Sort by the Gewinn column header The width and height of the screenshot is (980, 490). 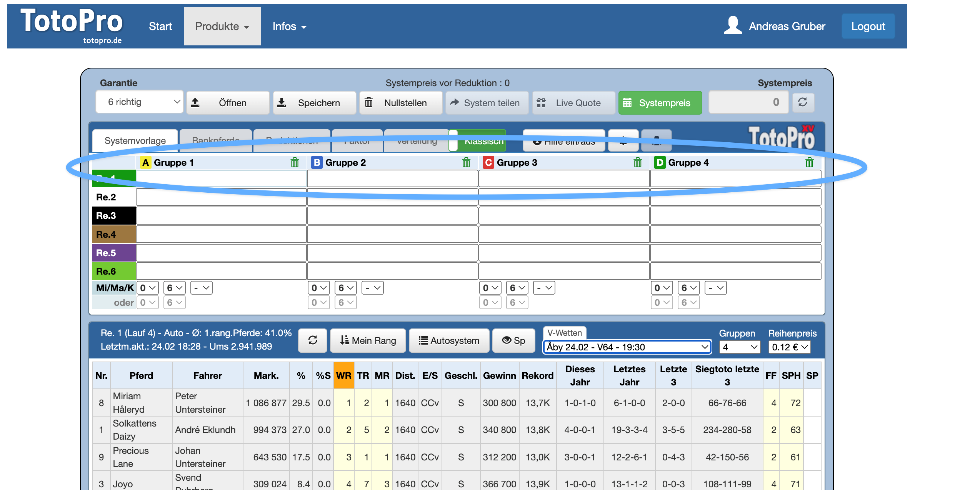(499, 375)
